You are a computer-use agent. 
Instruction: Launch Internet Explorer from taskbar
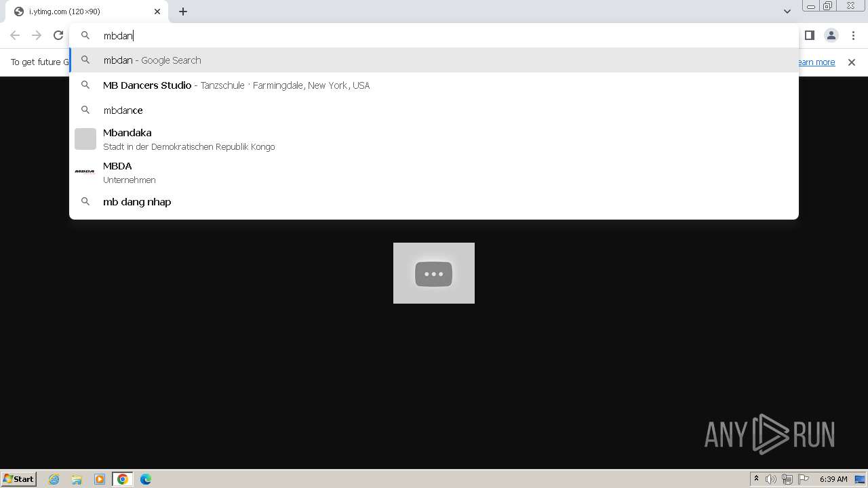[54, 479]
